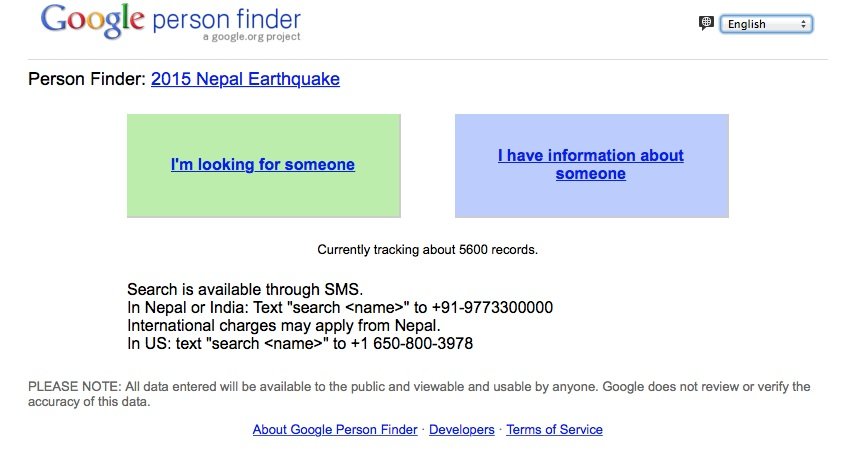
Task: Open the About Google Person Finder link
Action: pyautogui.click(x=335, y=430)
